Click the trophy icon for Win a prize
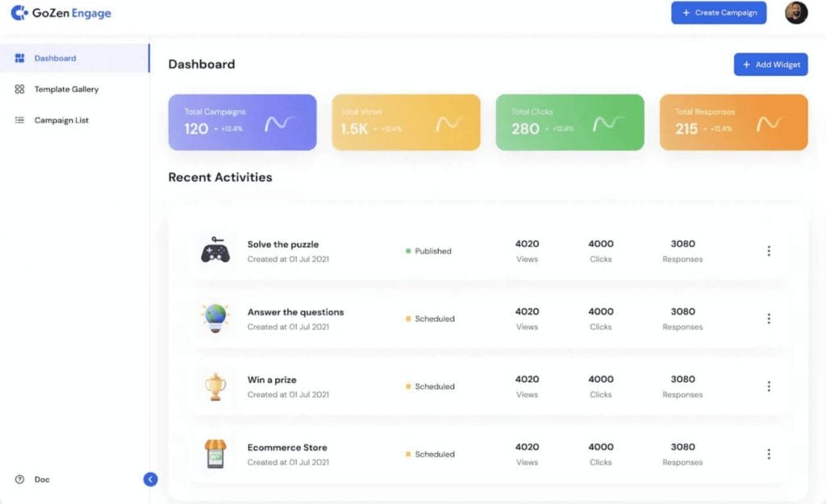The image size is (826, 504). coord(215,386)
